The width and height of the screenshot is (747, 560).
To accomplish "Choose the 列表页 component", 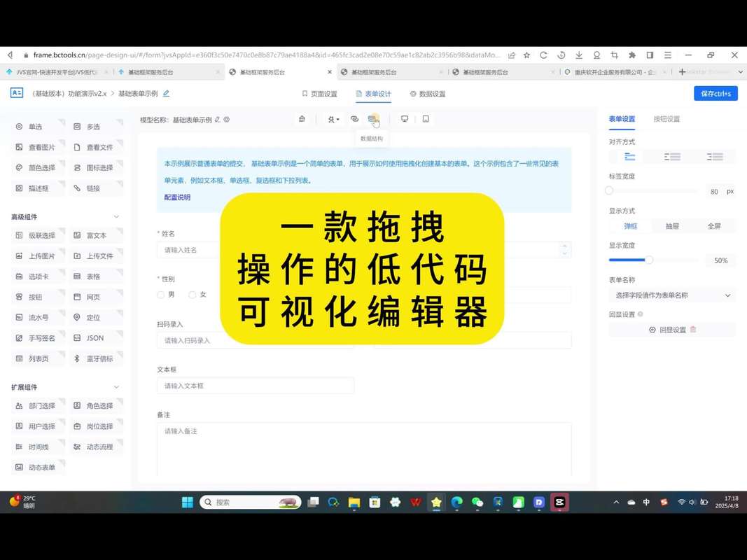I will click(38, 358).
